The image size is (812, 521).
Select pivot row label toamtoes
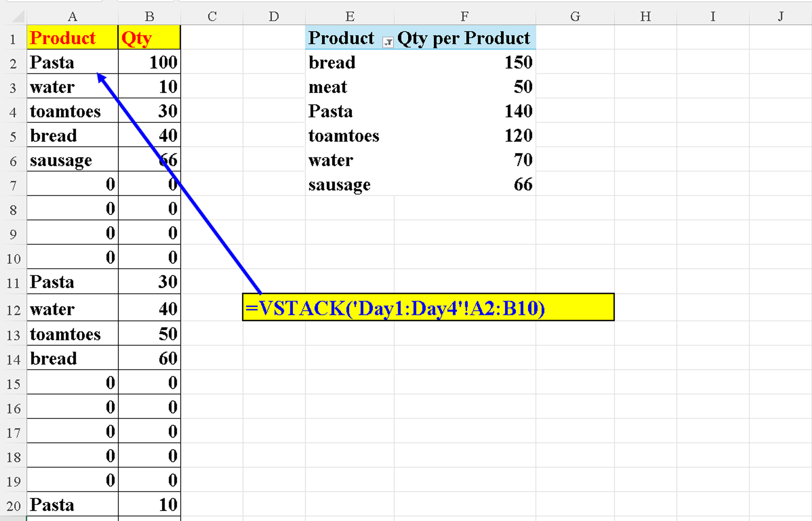point(350,135)
